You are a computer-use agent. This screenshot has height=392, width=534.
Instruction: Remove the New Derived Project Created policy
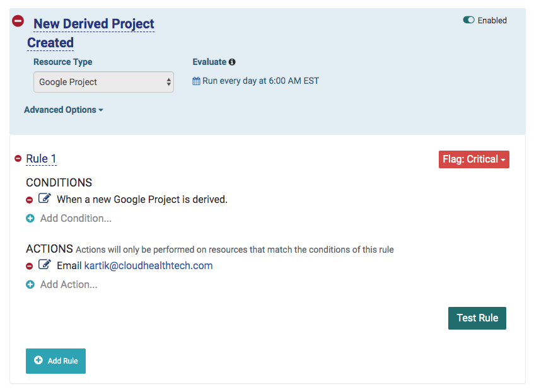(18, 21)
